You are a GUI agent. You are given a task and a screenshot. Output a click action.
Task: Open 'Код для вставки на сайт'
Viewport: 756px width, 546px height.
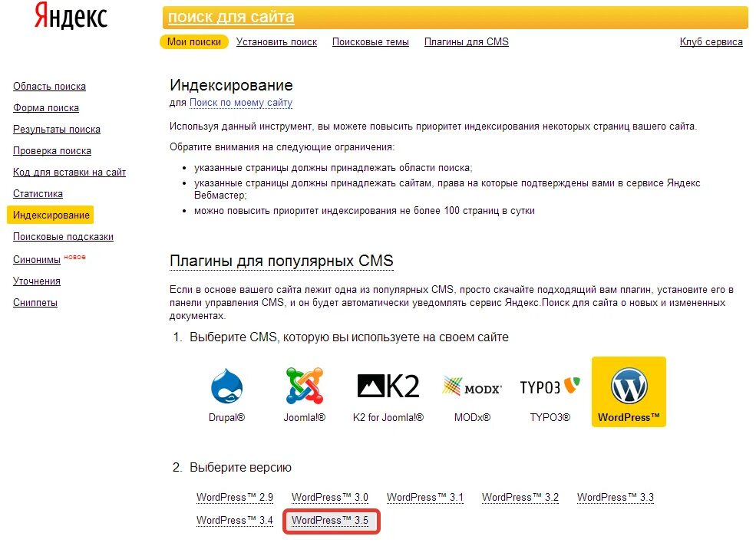click(x=69, y=172)
